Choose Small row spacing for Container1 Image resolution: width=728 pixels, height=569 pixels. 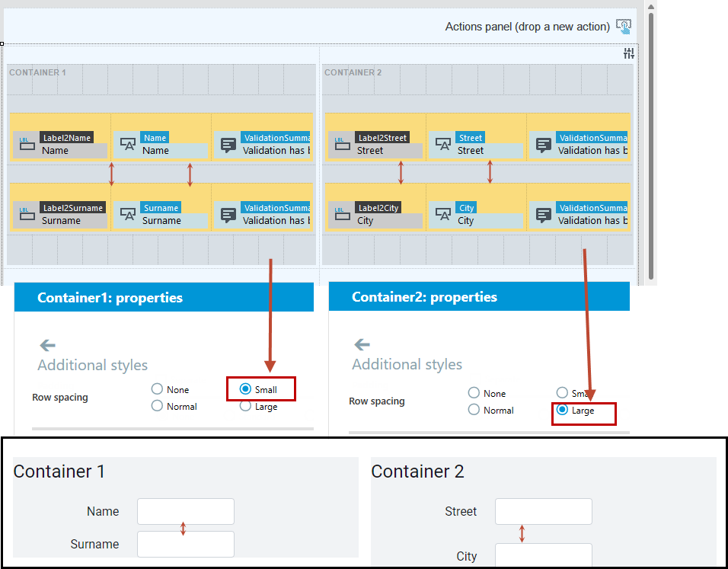coord(246,388)
